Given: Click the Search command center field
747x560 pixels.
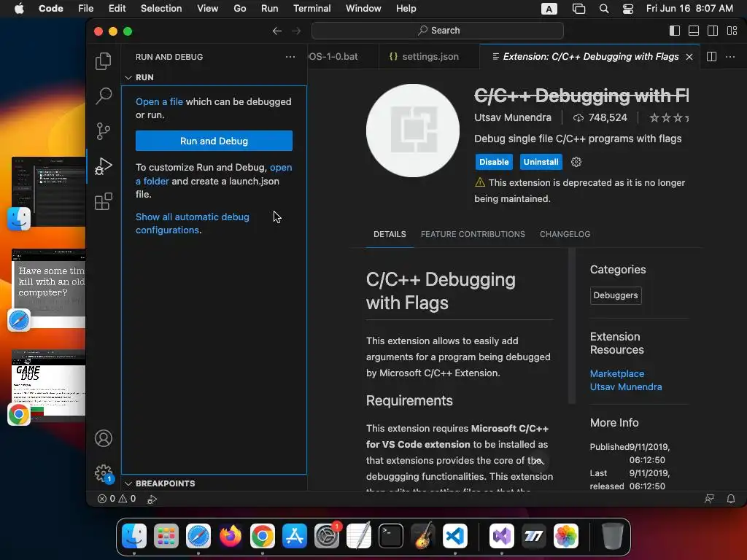Looking at the screenshot, I should click(x=438, y=31).
